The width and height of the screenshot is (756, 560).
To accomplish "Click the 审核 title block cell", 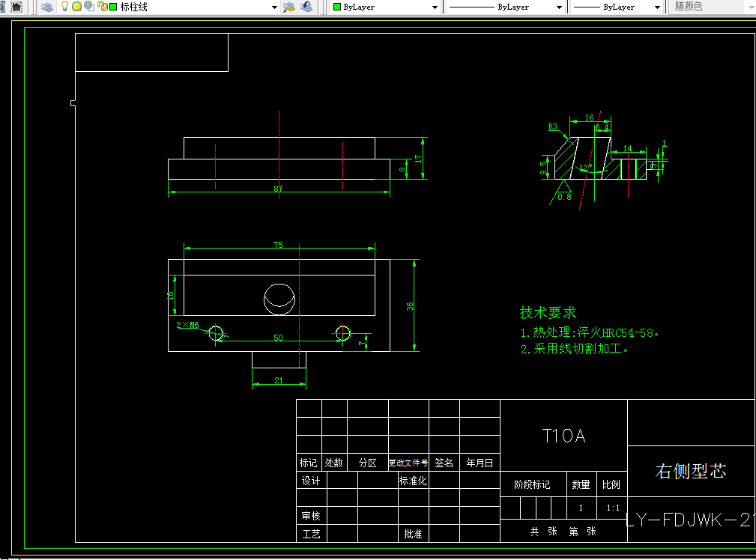I will [x=312, y=516].
